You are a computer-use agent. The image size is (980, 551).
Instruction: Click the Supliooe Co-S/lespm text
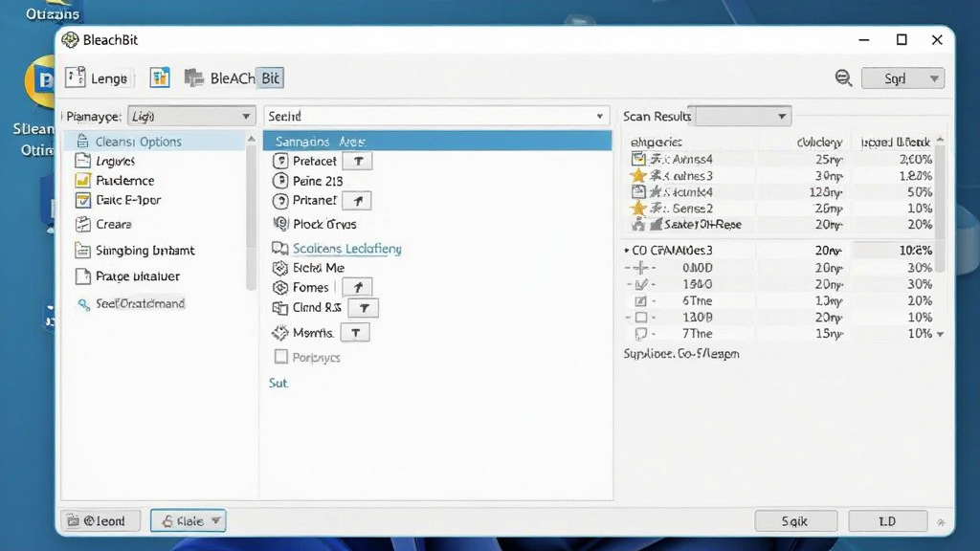pyautogui.click(x=681, y=354)
